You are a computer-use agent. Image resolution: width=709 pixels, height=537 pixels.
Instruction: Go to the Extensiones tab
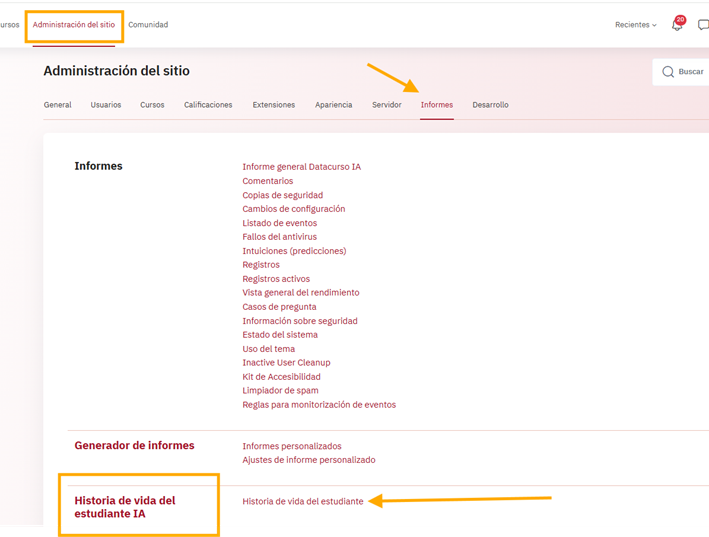[274, 105]
